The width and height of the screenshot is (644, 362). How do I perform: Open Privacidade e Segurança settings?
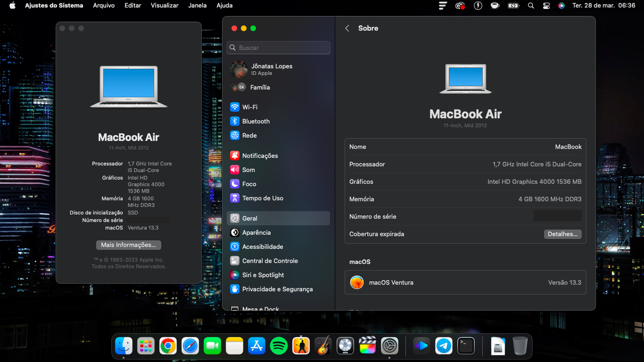coord(277,289)
